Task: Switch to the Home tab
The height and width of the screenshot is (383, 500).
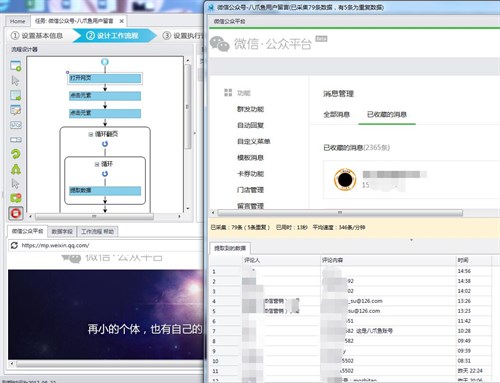Action: click(17, 21)
